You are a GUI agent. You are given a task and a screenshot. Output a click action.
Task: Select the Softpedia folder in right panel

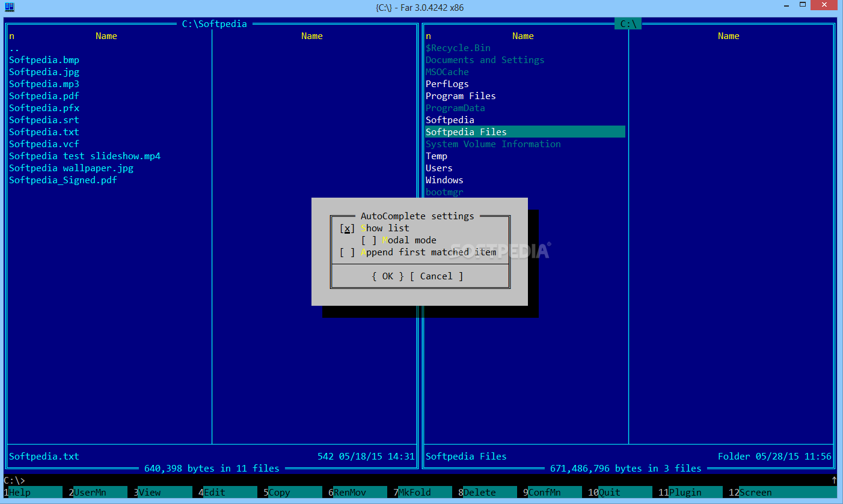click(x=450, y=120)
